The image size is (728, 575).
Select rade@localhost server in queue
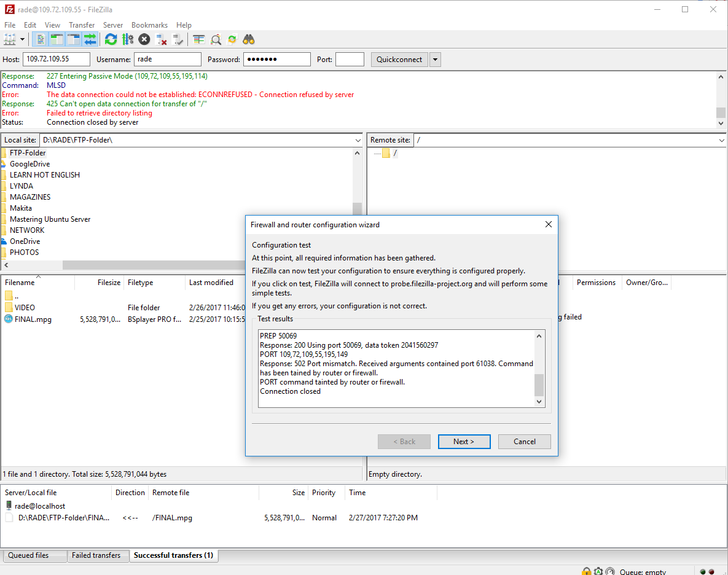(39, 506)
